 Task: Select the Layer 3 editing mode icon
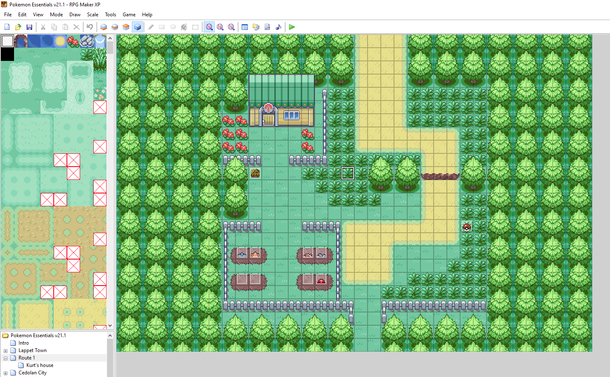(126, 27)
